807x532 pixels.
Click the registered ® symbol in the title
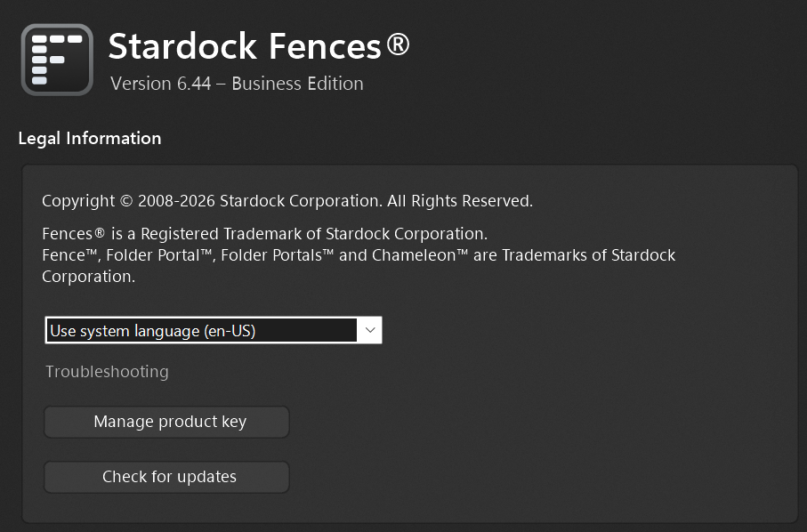coord(398,42)
